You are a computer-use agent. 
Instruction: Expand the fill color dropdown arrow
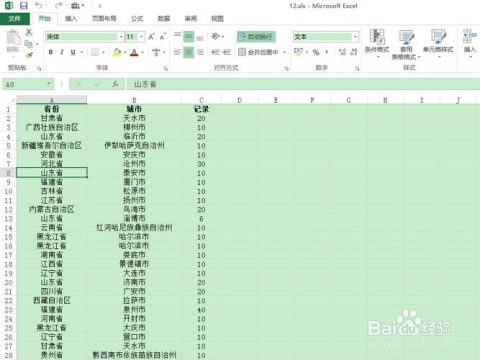[x=125, y=52]
